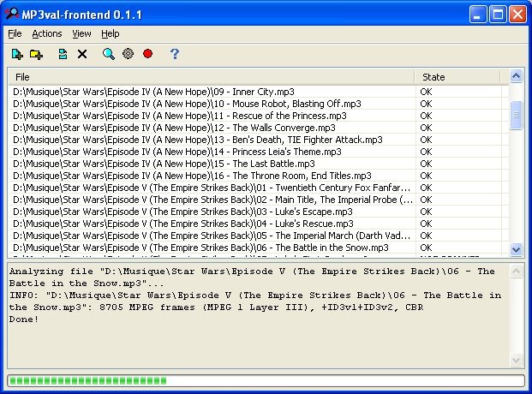The width and height of the screenshot is (532, 394).
Task: Start scan with the magnifier icon
Action: coord(109,54)
